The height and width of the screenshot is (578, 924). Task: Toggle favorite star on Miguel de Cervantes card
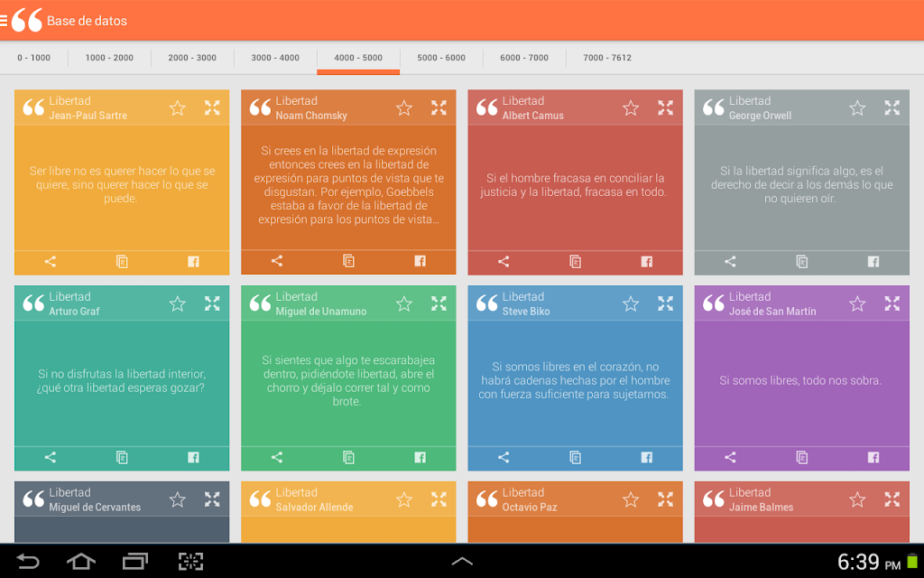(x=178, y=499)
